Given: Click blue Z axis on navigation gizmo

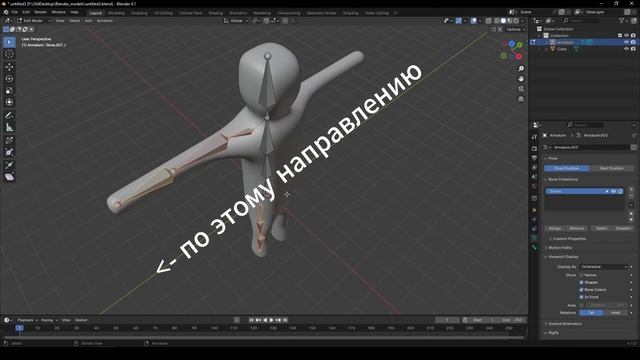Looking at the screenshot, I should click(511, 44).
